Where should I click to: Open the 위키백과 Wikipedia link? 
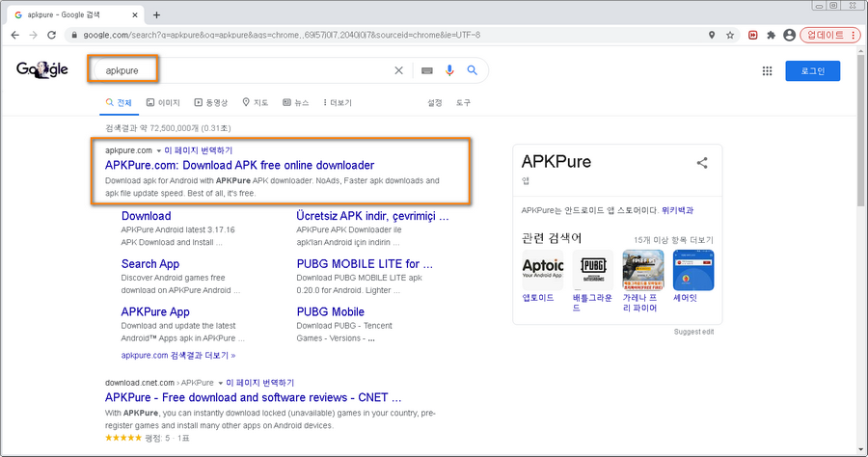pos(678,210)
